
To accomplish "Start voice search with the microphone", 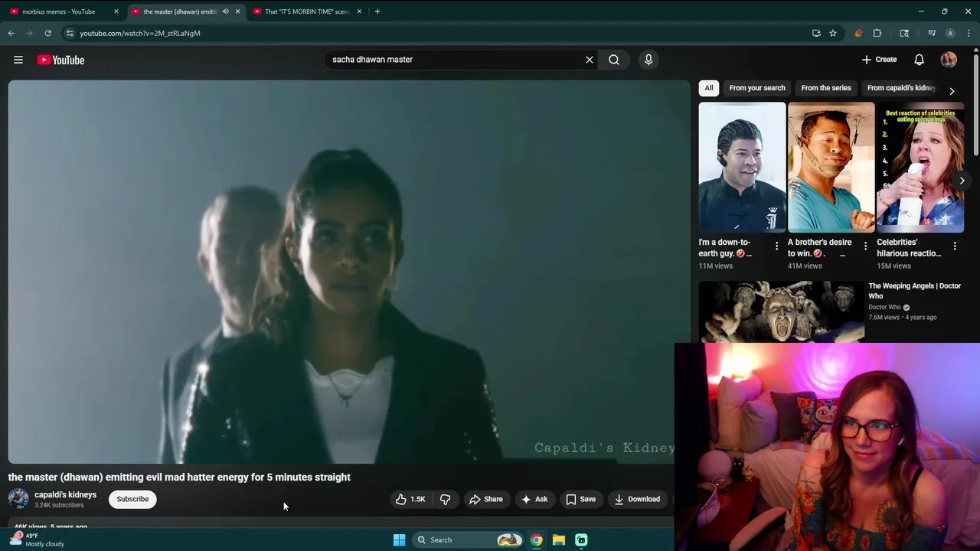I will point(648,60).
